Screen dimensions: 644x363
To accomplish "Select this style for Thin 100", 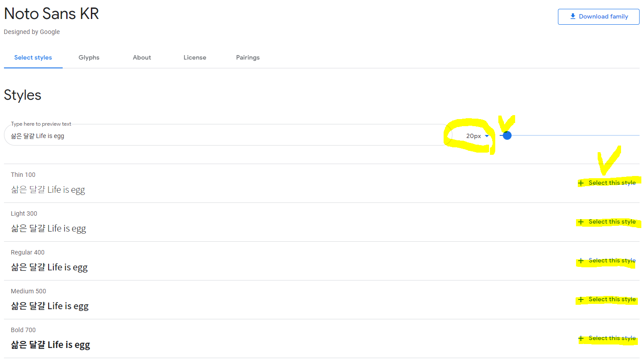I will (607, 183).
